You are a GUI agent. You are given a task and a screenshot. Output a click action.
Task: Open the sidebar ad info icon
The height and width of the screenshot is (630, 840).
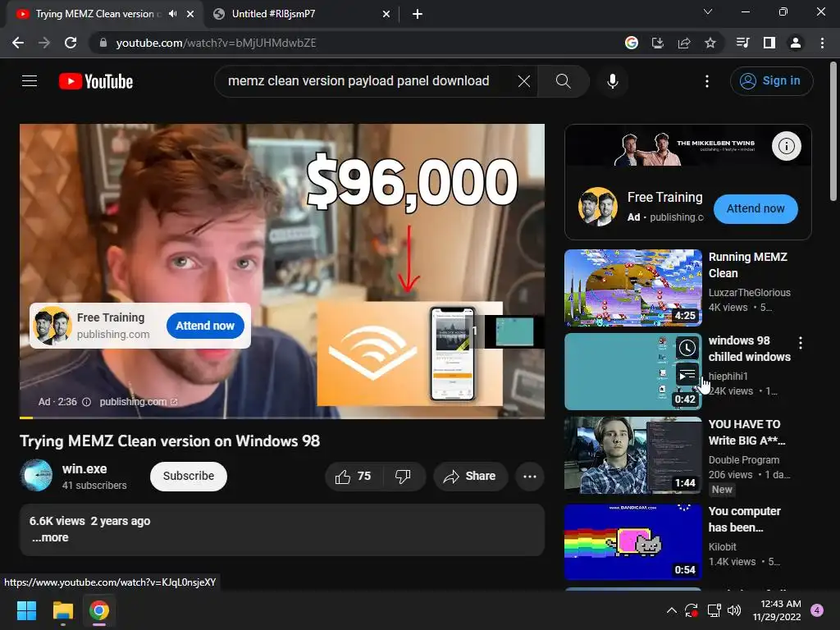pos(786,146)
